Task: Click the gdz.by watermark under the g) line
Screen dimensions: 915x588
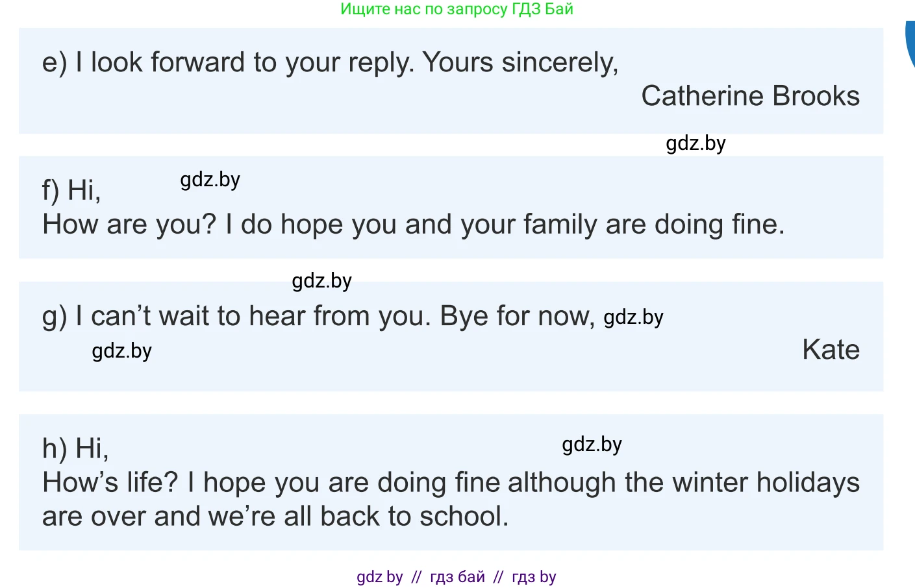Action: pos(121,350)
